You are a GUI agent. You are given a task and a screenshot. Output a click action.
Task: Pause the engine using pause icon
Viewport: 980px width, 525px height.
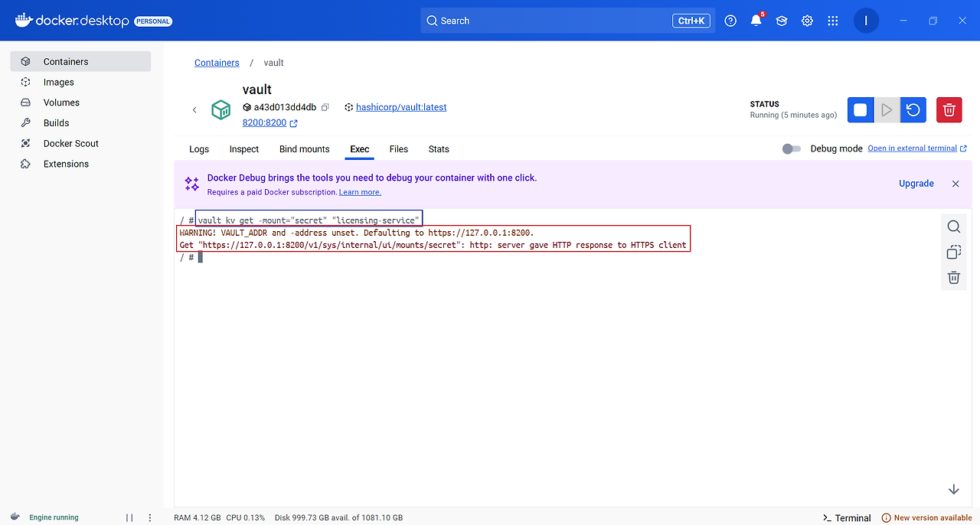pyautogui.click(x=129, y=517)
